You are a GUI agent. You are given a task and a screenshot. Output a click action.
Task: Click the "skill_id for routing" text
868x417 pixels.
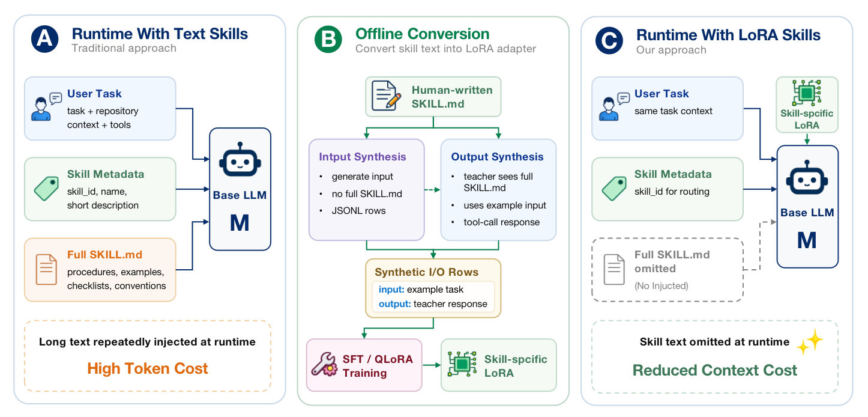pos(672,192)
